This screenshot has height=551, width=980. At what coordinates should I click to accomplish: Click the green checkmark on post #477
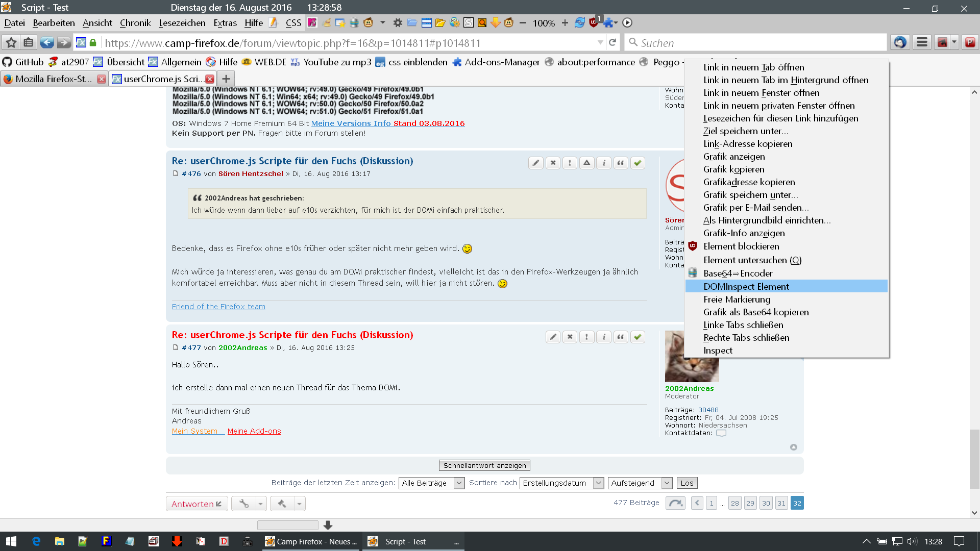pos(638,337)
